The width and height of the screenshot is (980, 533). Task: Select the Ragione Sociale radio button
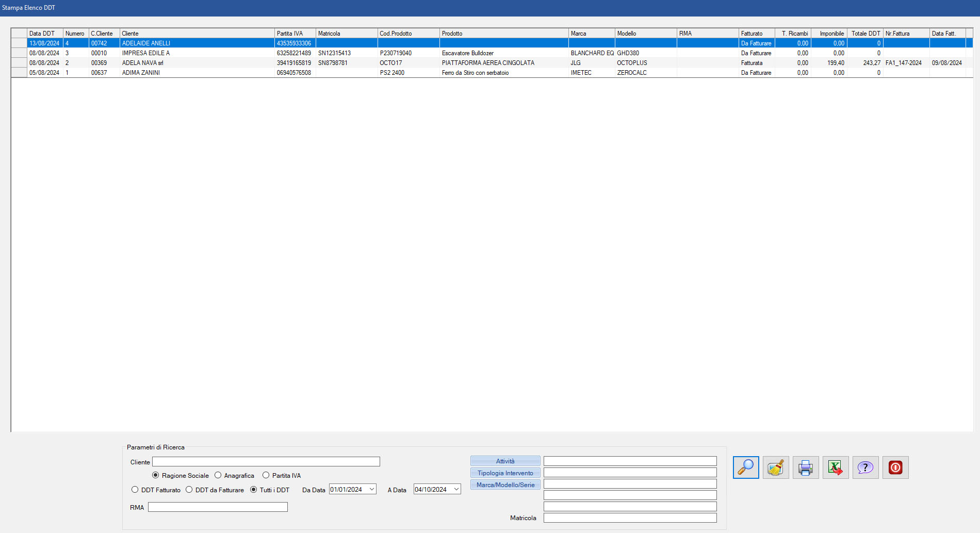coord(156,475)
